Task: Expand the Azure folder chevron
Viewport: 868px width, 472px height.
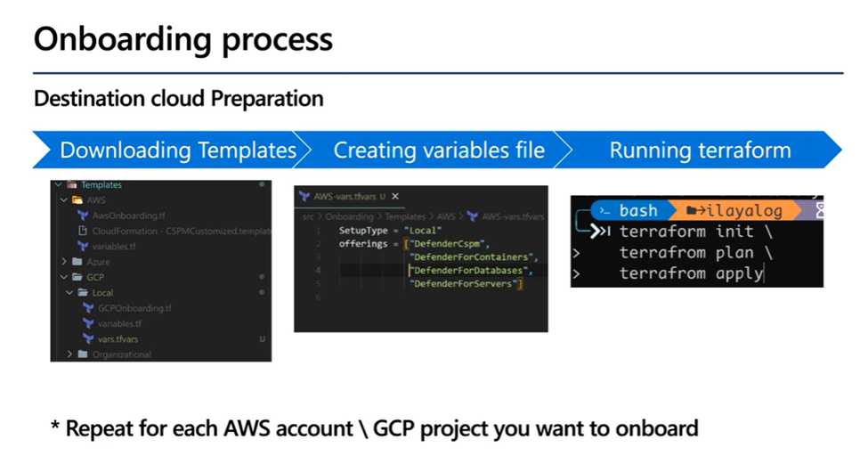Action: tap(64, 261)
